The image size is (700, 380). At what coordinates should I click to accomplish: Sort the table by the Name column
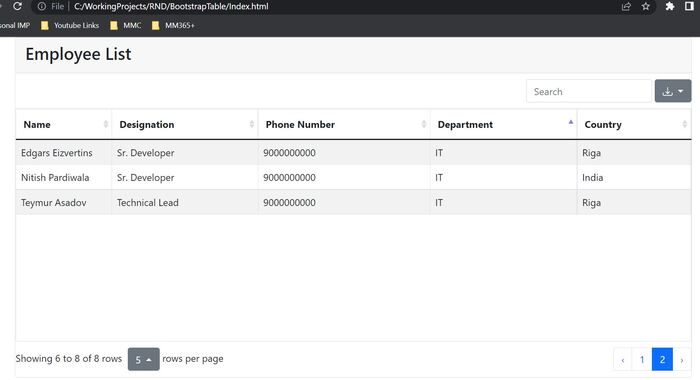pos(106,124)
